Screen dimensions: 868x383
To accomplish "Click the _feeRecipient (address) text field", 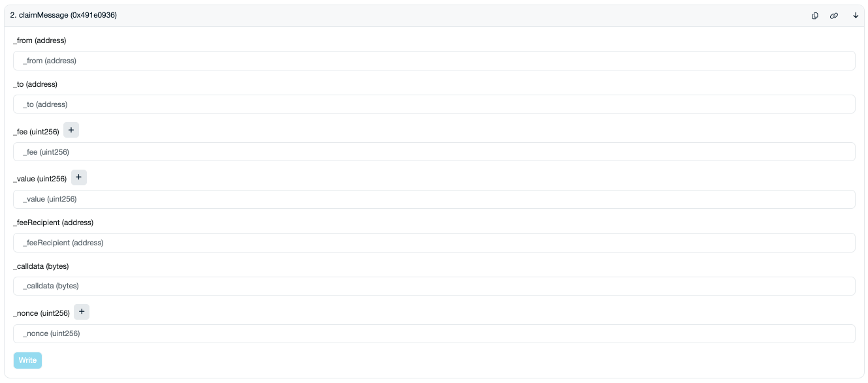I will [x=433, y=242].
